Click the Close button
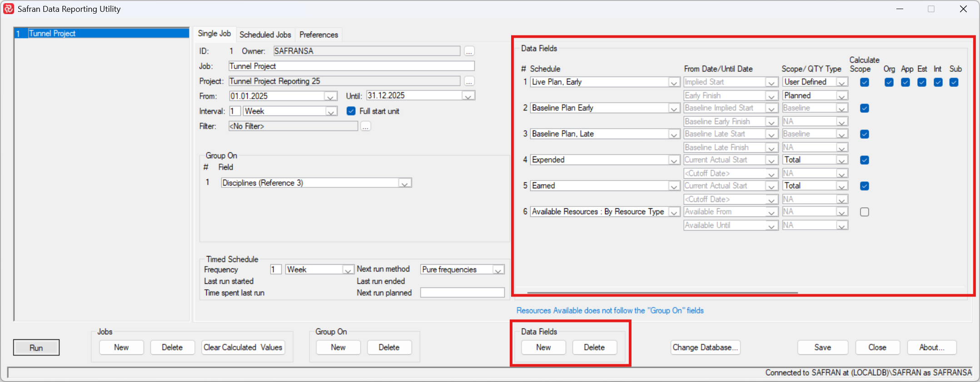The width and height of the screenshot is (980, 382). pyautogui.click(x=877, y=347)
